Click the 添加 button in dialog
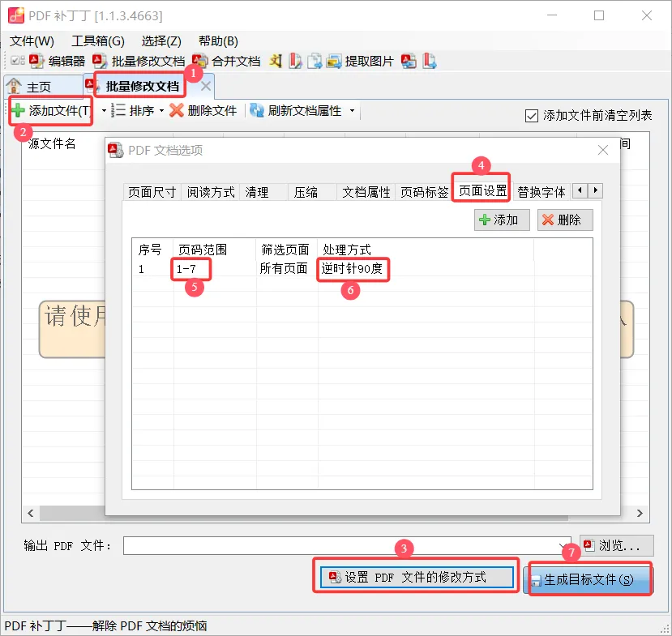This screenshot has height=636, width=672. tap(502, 220)
